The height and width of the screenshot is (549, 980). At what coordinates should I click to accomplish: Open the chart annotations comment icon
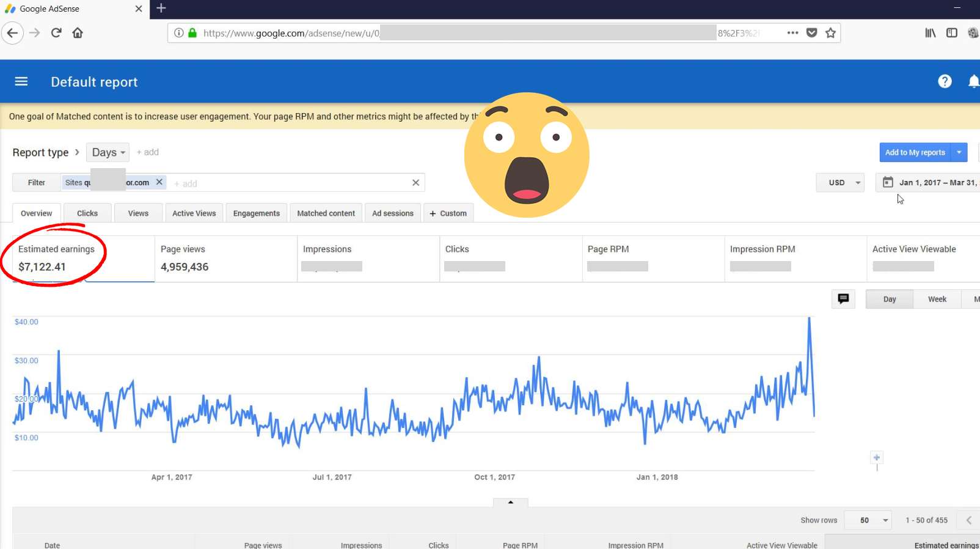(843, 299)
